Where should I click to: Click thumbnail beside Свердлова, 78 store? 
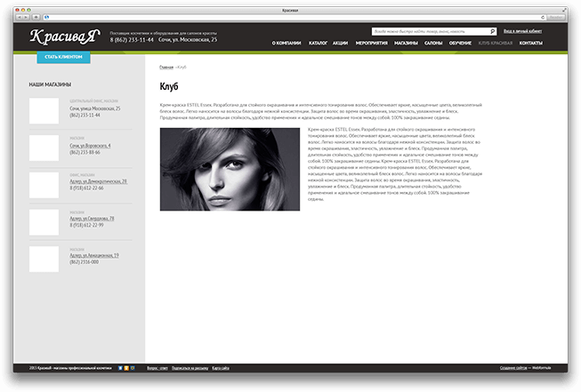coord(44,222)
